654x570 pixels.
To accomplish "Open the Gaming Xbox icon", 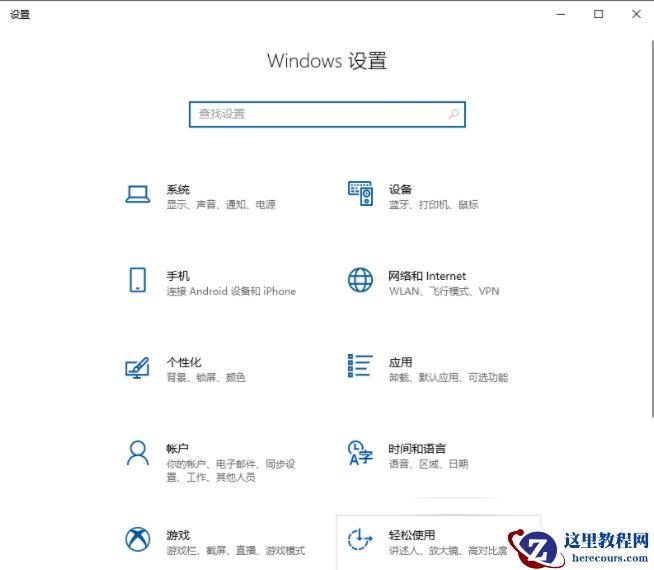I will point(138,539).
